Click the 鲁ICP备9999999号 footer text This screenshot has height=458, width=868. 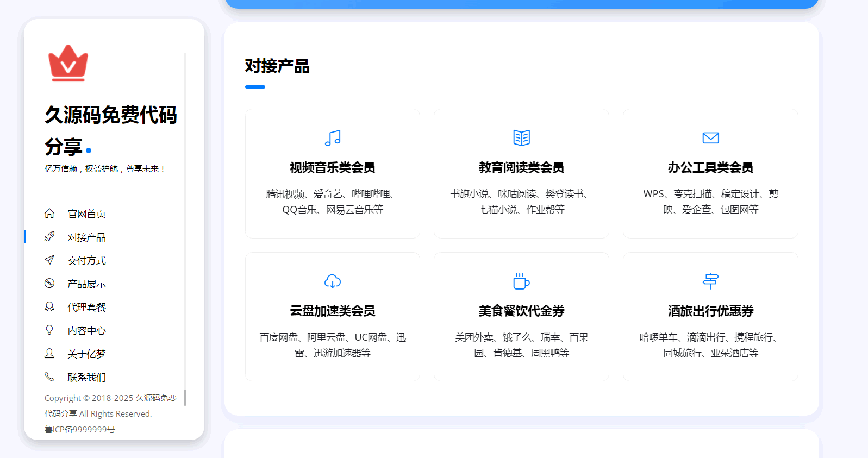(80, 430)
